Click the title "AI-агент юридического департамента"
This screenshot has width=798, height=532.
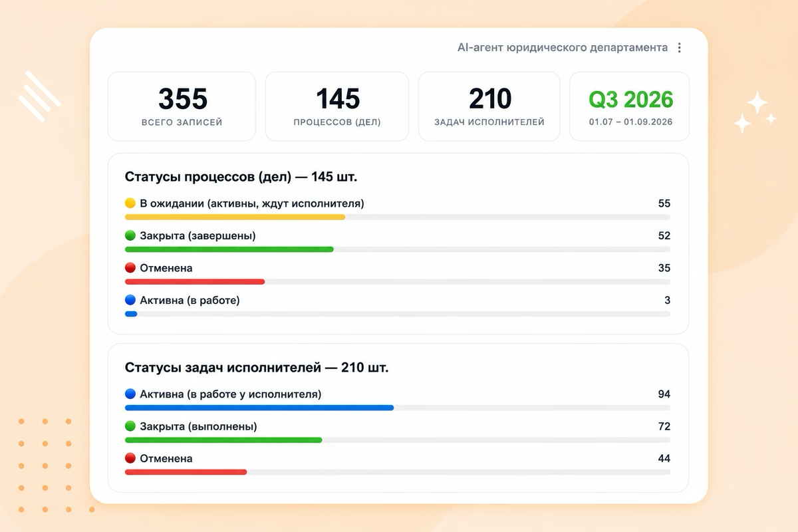pyautogui.click(x=563, y=48)
